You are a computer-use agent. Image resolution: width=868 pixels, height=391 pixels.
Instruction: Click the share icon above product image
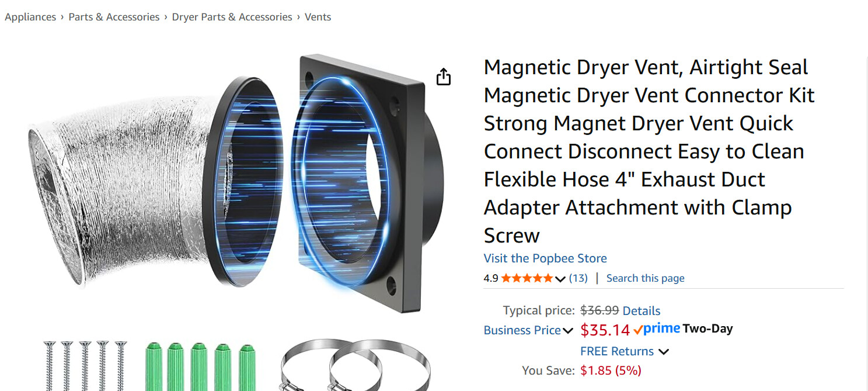click(444, 77)
